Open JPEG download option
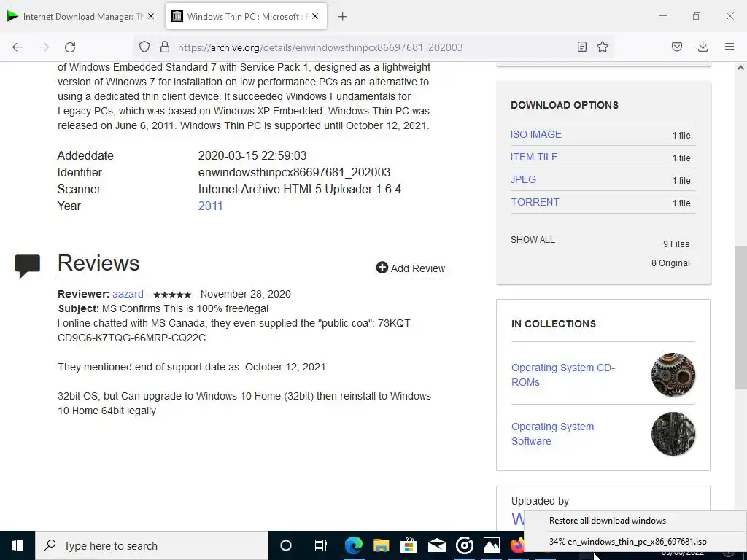The height and width of the screenshot is (560, 747). pyautogui.click(x=524, y=179)
